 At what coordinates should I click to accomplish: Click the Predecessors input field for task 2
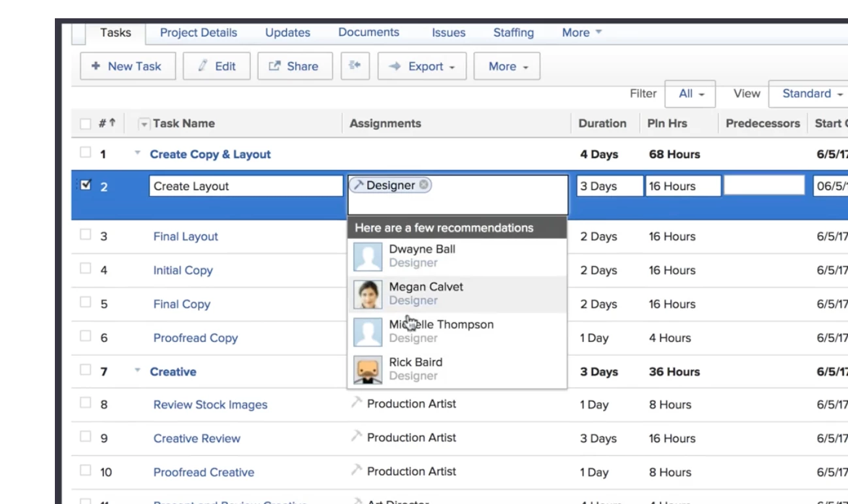764,185
